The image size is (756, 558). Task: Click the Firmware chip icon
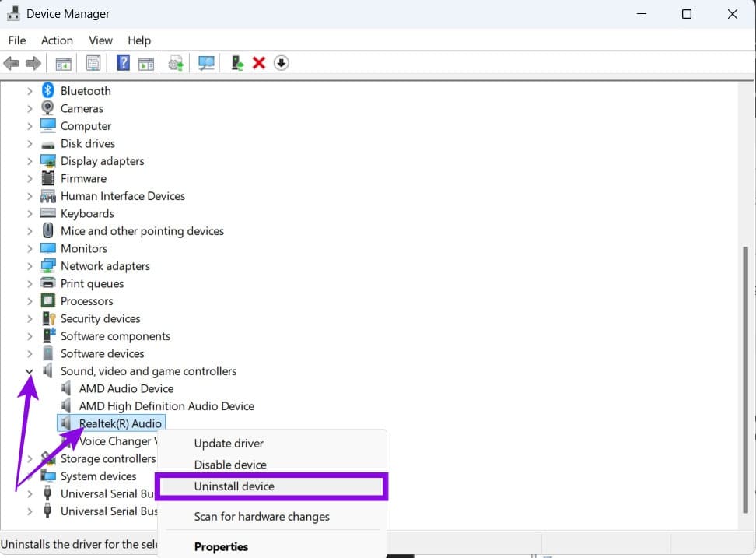[47, 178]
